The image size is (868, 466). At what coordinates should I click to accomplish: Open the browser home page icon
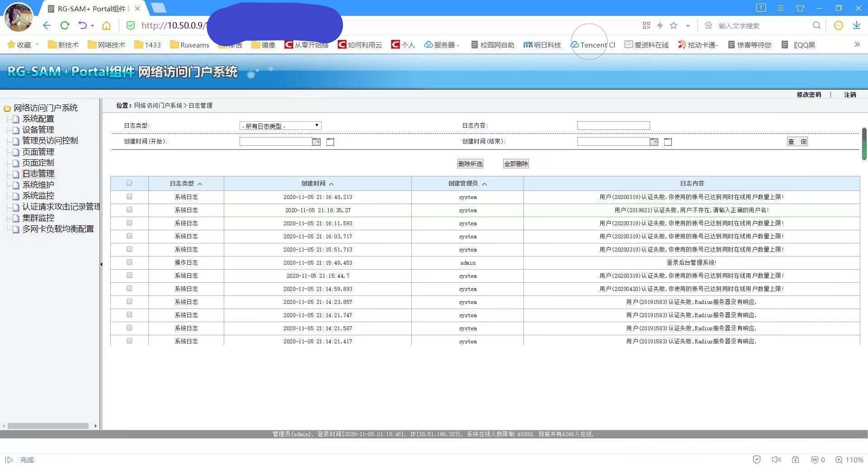[106, 25]
